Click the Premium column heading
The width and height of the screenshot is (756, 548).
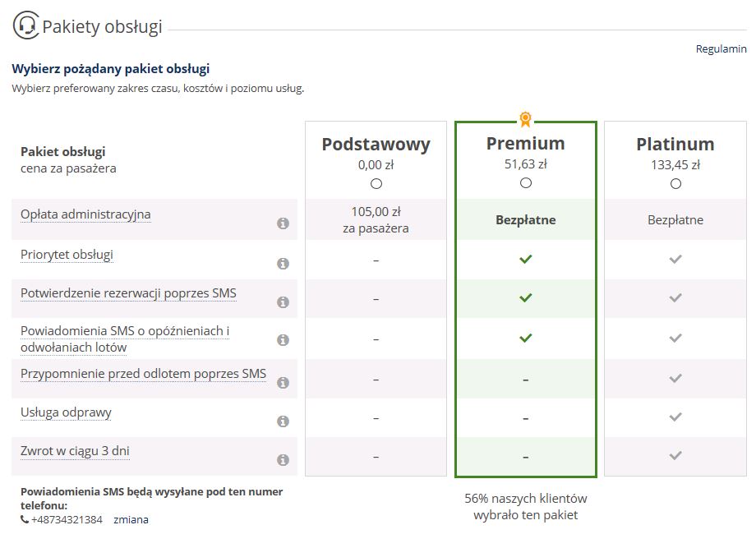pyautogui.click(x=526, y=143)
